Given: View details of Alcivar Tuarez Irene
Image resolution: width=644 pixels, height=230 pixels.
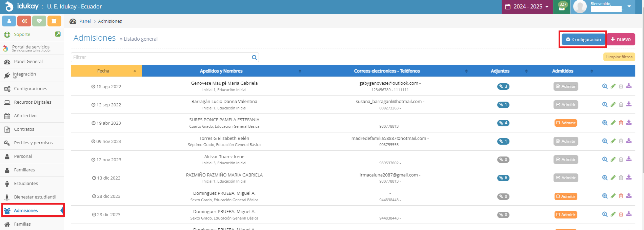Looking at the screenshot, I should click(605, 160).
